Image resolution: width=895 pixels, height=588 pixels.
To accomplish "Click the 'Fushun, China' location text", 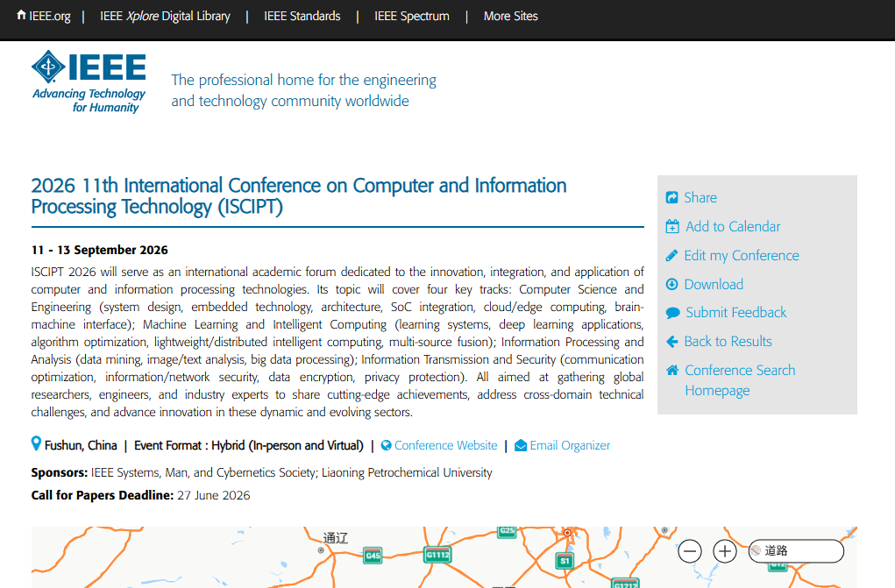I will [x=81, y=445].
